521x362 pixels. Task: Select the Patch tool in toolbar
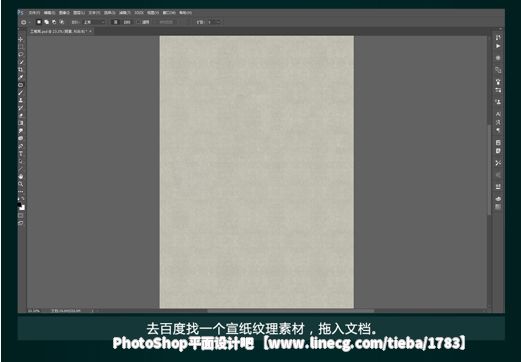(21, 85)
